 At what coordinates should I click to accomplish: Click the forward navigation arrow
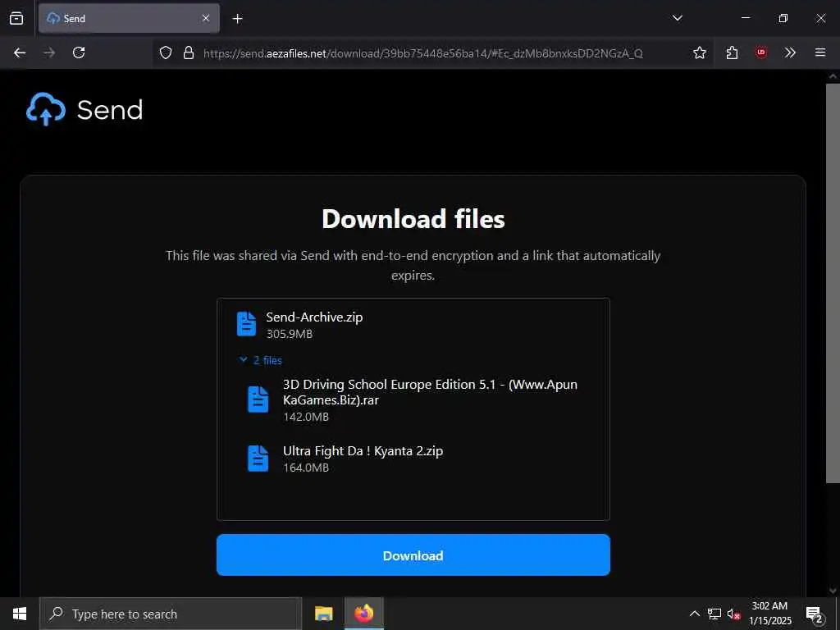tap(49, 52)
